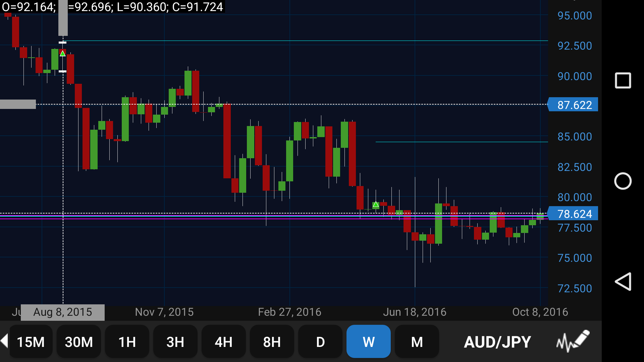This screenshot has height=362, width=644.
Task: Tap the Android recent apps square
Action: click(x=623, y=80)
